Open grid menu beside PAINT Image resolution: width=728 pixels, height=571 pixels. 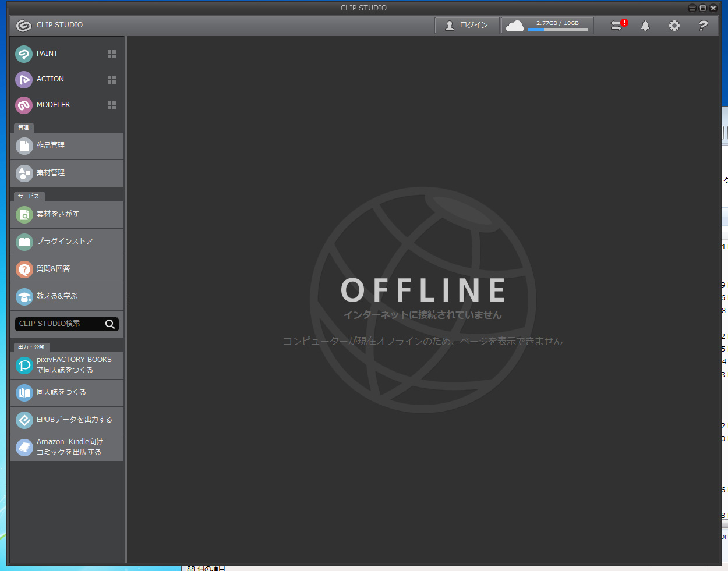[112, 54]
